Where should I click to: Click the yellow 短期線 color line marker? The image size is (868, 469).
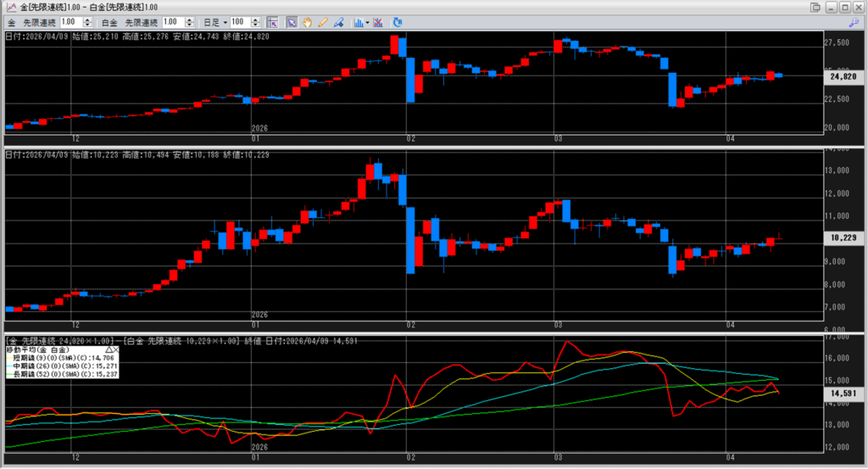9,358
